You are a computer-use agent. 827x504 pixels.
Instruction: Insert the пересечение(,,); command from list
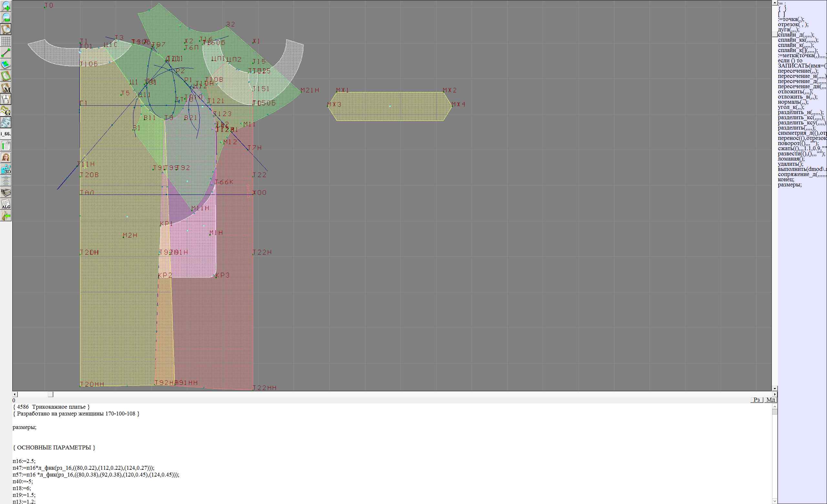coord(798,71)
